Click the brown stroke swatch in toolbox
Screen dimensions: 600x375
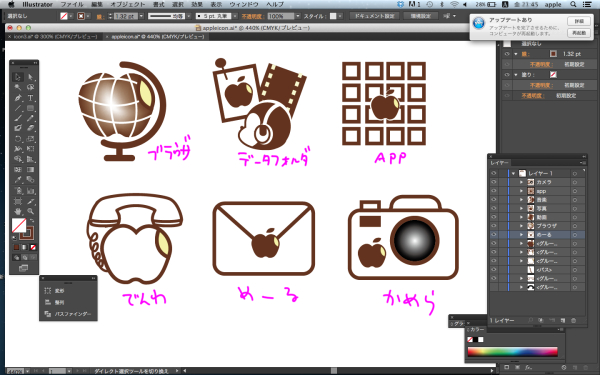(27, 233)
